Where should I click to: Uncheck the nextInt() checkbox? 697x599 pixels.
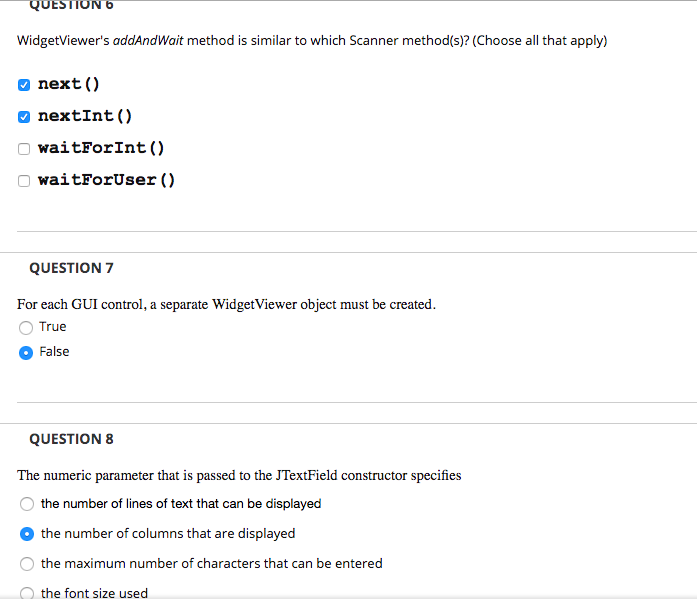coord(24,116)
